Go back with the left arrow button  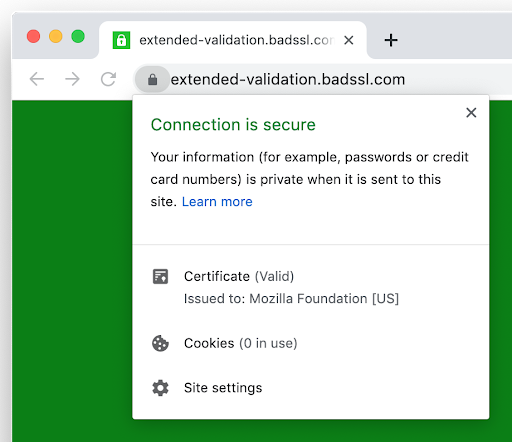tap(37, 79)
